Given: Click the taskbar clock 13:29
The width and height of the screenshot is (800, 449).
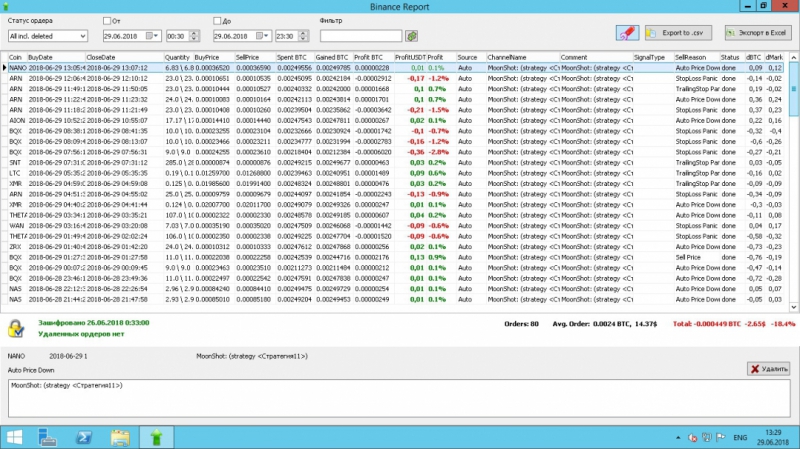Looking at the screenshot, I should 773,437.
